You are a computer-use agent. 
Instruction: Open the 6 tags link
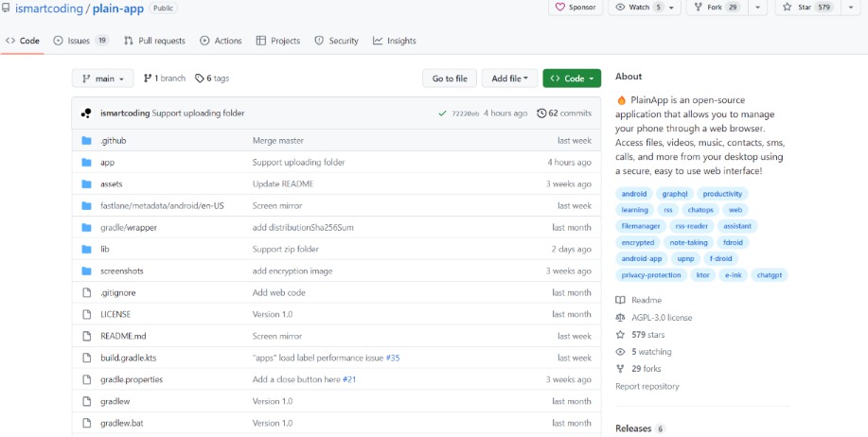click(x=212, y=79)
